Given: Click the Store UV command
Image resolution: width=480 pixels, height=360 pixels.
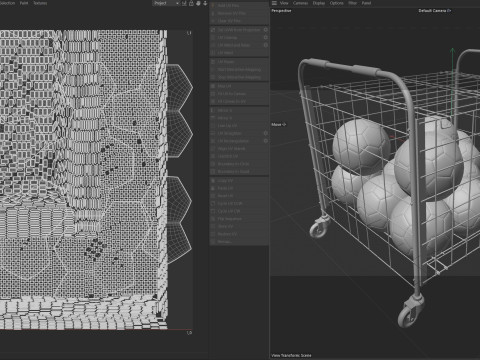Looking at the screenshot, I should [239, 226].
